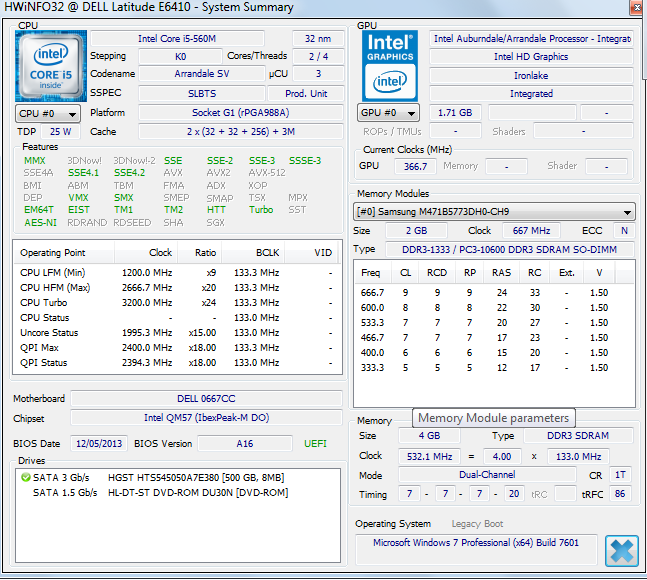Close the summary with the blue X button

(x=621, y=551)
